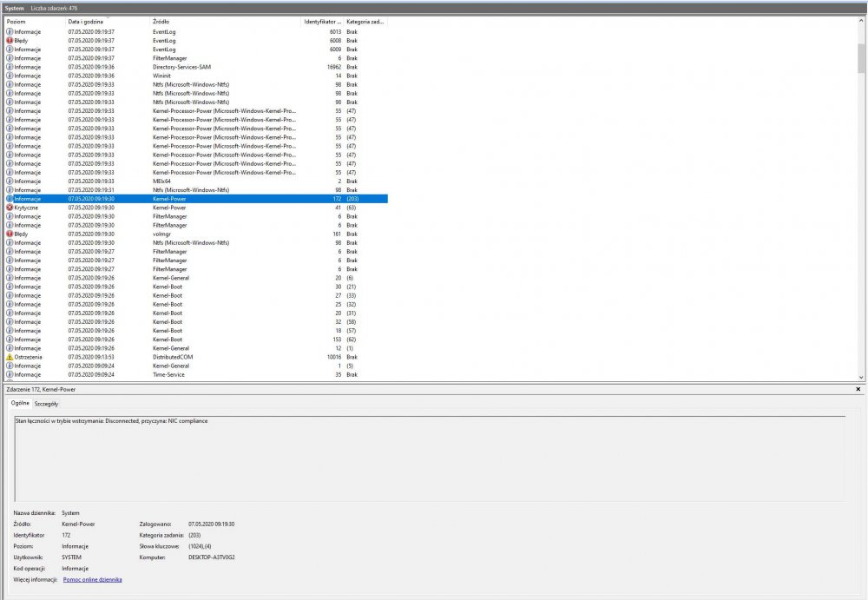Click the error icon on the EventLog 6008 row

coord(10,40)
